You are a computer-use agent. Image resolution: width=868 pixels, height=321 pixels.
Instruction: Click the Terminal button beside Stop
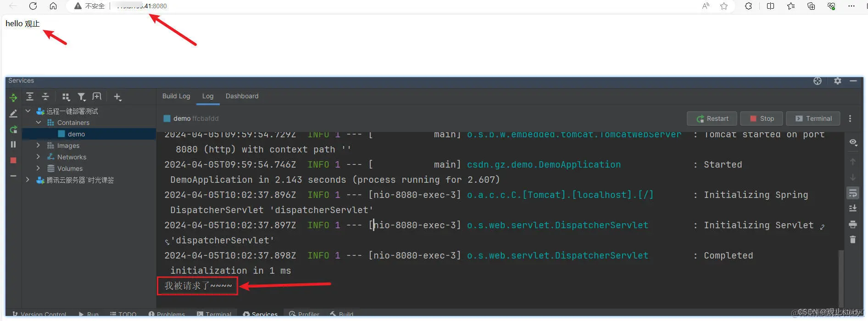813,118
